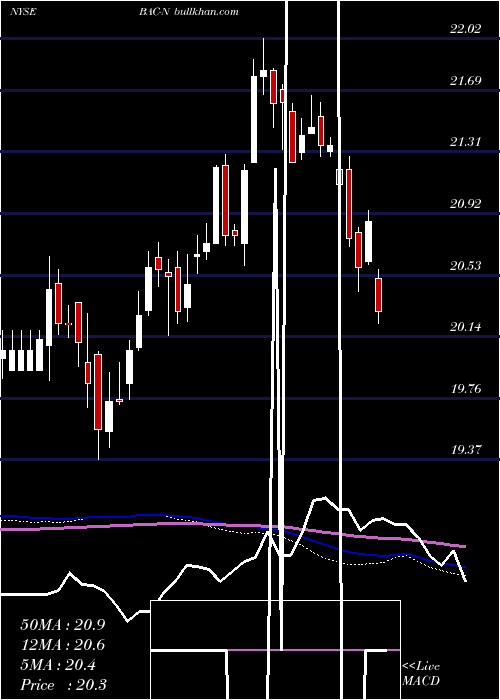The width and height of the screenshot is (500, 700).
Task: Click the 20.53 price level label
Action: click(465, 266)
